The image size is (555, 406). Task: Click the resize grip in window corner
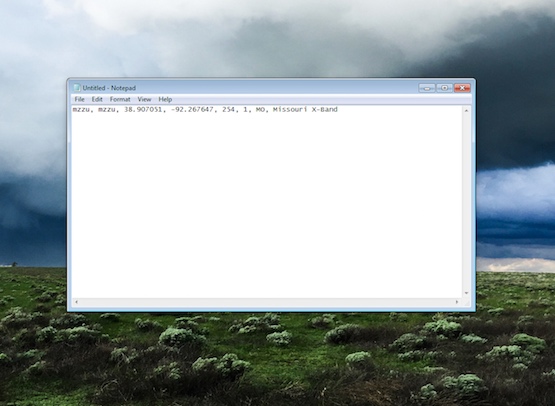click(x=466, y=302)
